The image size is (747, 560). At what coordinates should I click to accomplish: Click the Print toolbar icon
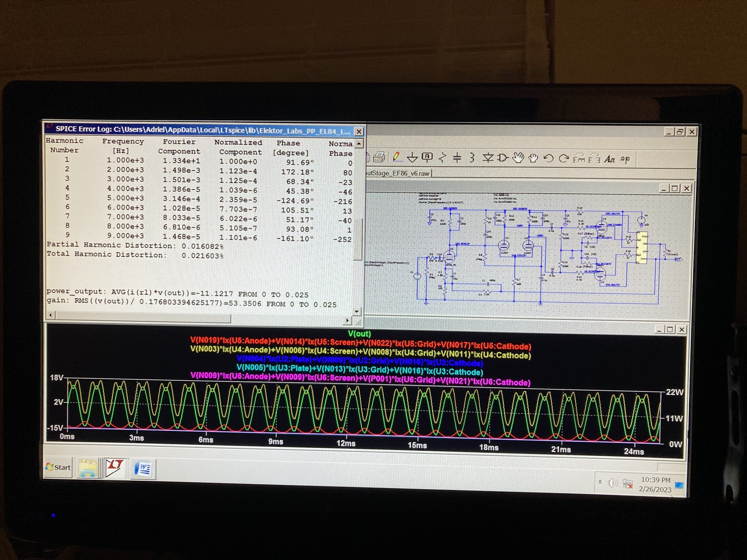click(379, 157)
